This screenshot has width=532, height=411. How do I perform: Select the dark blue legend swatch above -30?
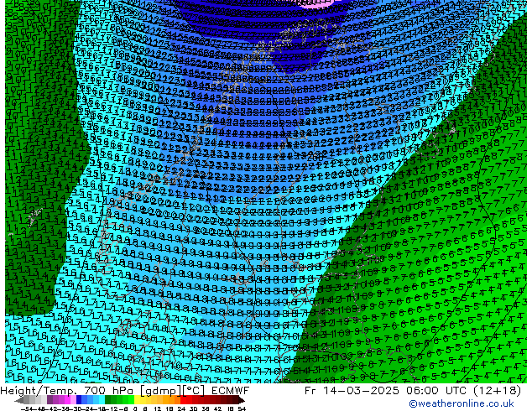coord(79,400)
